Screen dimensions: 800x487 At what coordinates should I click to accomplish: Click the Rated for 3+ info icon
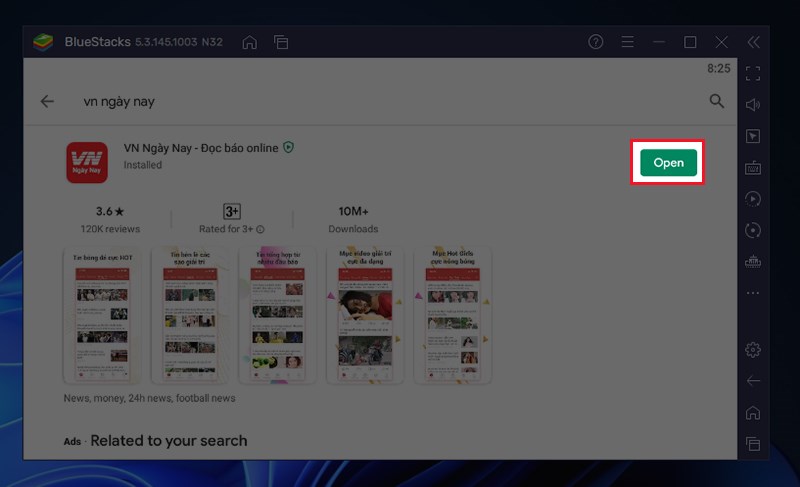click(260, 229)
